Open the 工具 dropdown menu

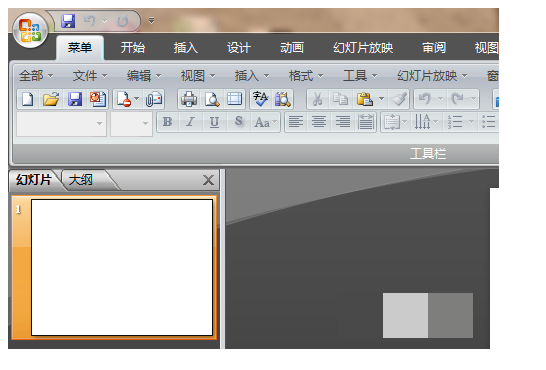point(360,76)
